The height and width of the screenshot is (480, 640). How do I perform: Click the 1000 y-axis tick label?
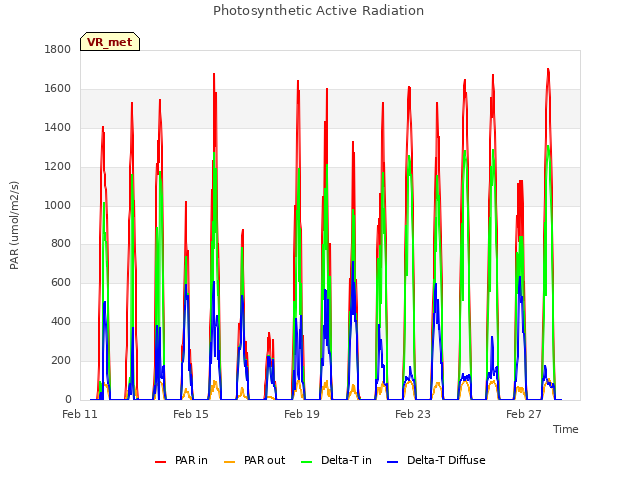click(x=58, y=205)
